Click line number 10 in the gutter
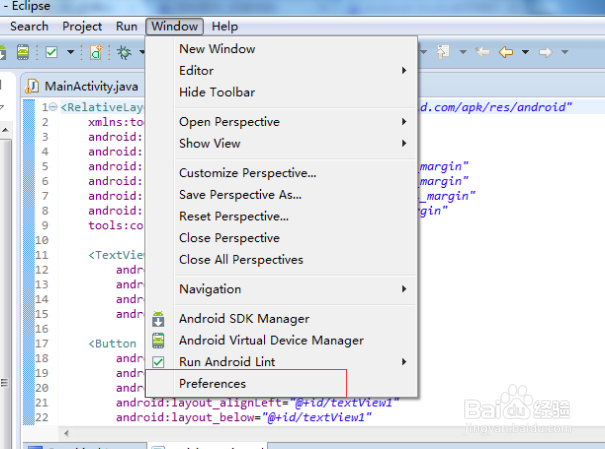The width and height of the screenshot is (605, 449). click(x=42, y=240)
